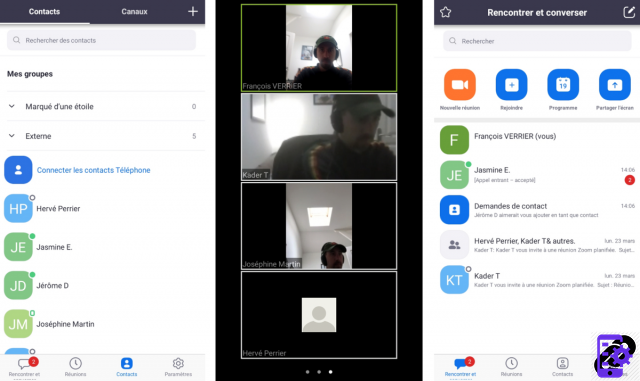The height and width of the screenshot is (381, 640).
Task: Open Jasmine E. chat avatar in conversation list
Action: pyautogui.click(x=454, y=175)
